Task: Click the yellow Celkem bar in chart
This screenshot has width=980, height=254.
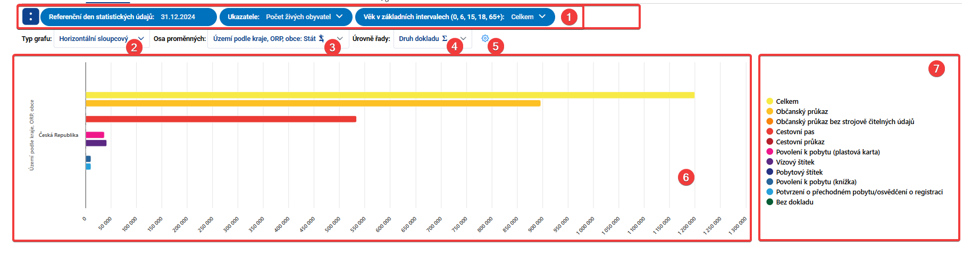Action: pyautogui.click(x=390, y=95)
